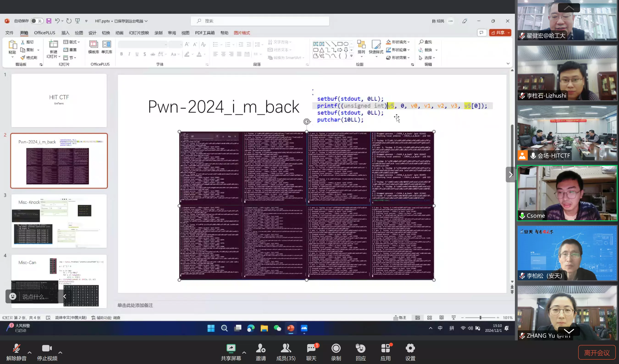
Task: Open the Template Library (模板库) icon
Action: [x=93, y=44]
